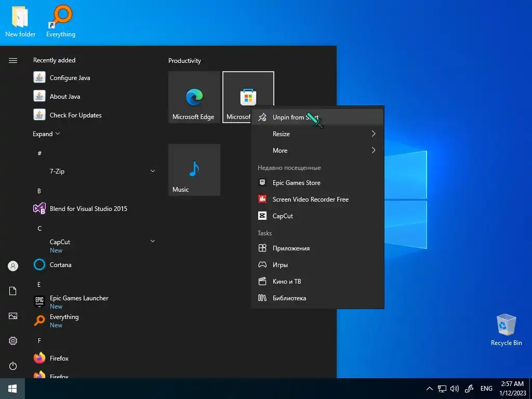Open the Check For Updates entry text
This screenshot has width=532, height=399.
(76, 115)
